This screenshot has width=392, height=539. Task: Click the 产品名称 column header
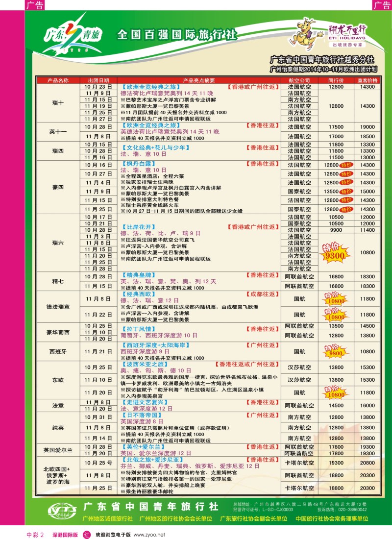pyautogui.click(x=58, y=80)
